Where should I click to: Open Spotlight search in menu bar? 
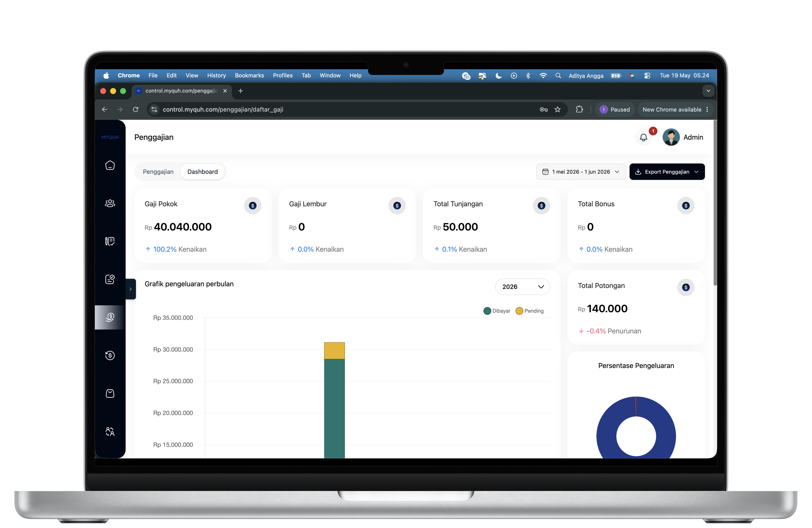[558, 75]
